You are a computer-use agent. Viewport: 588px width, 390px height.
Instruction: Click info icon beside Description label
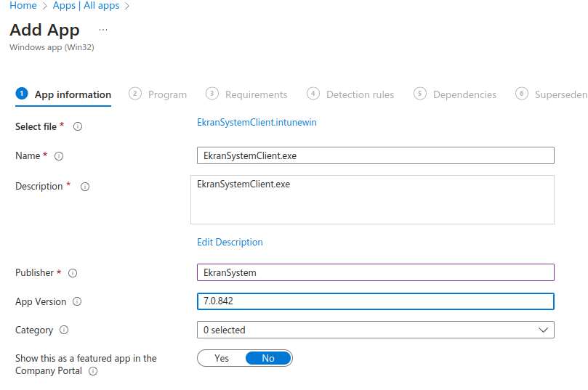pos(85,187)
